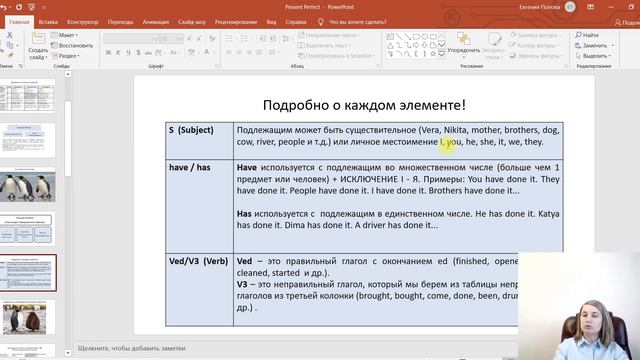This screenshot has width=640, height=360.
Task: Select the star shape in shapes gallery
Action: 433,53
